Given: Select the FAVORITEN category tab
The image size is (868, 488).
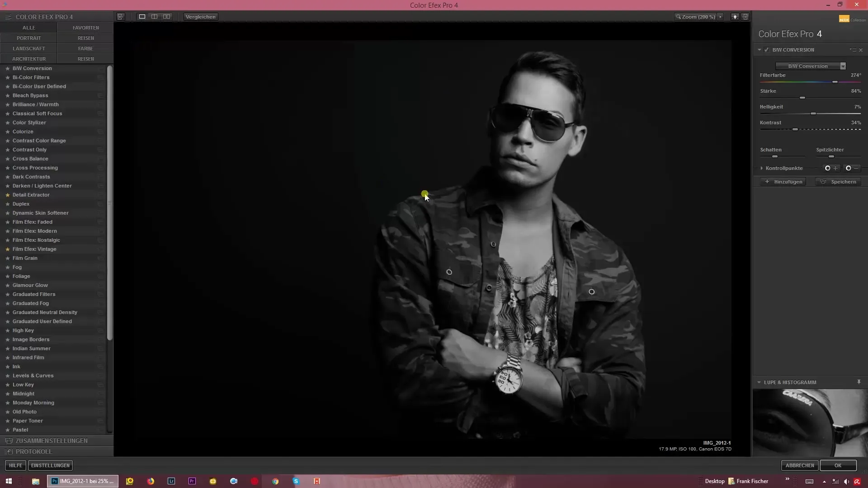Looking at the screenshot, I should [x=85, y=28].
